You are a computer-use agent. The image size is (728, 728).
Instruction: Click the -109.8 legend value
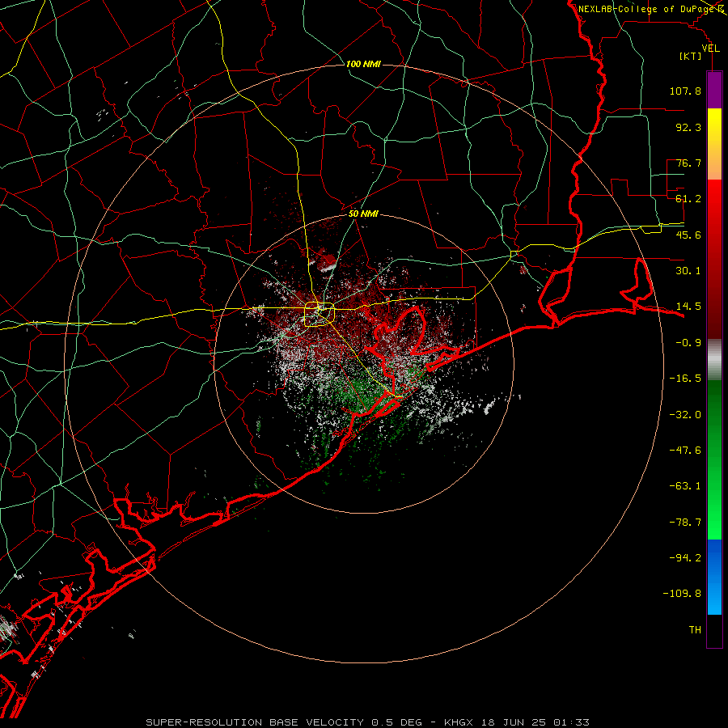click(682, 594)
